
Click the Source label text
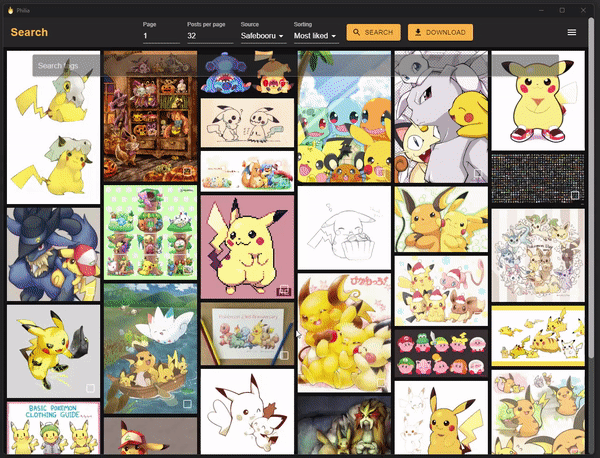click(250, 24)
